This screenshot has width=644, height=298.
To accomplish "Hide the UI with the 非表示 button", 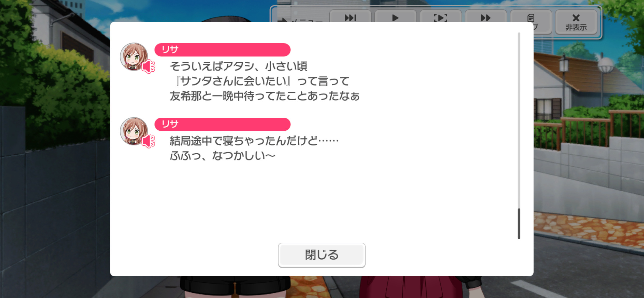I will point(576,22).
